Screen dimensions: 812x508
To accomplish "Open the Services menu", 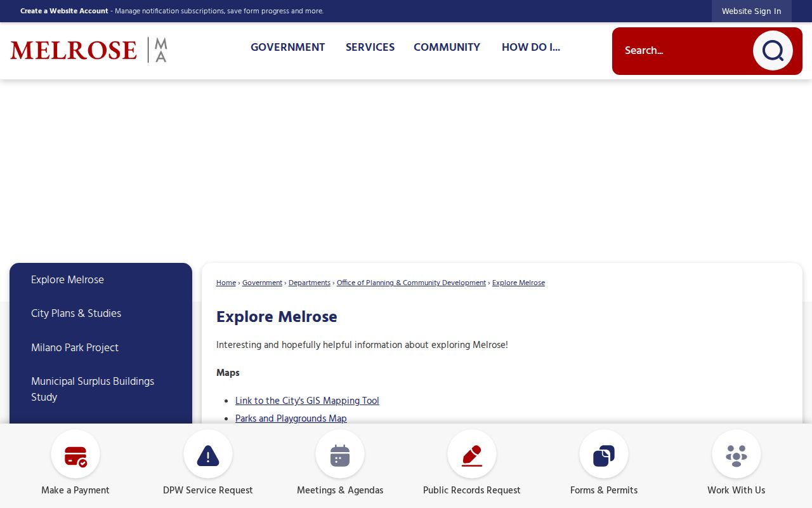I will point(370,47).
